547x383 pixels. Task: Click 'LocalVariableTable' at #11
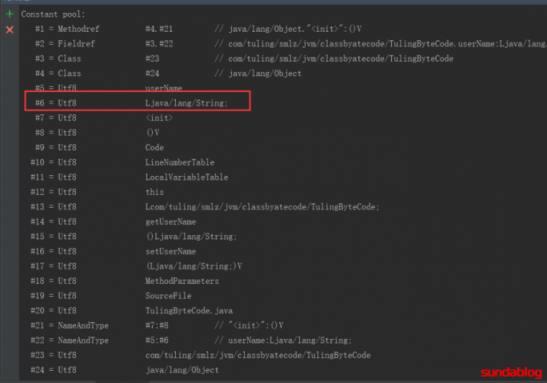[187, 177]
